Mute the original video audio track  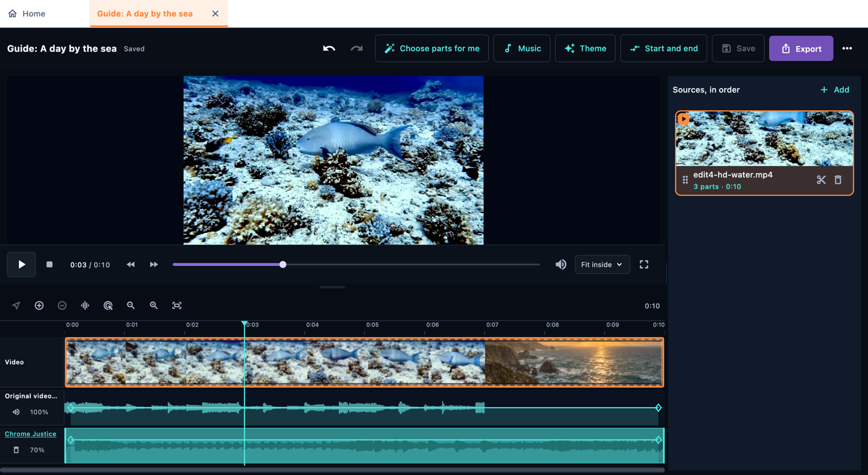(x=16, y=412)
